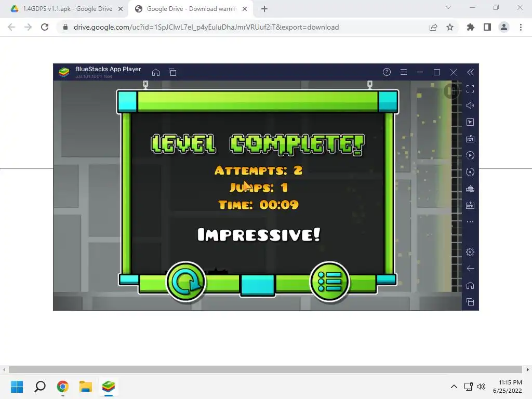
Task: Open Chrome extensions puzzle icon
Action: click(471, 27)
